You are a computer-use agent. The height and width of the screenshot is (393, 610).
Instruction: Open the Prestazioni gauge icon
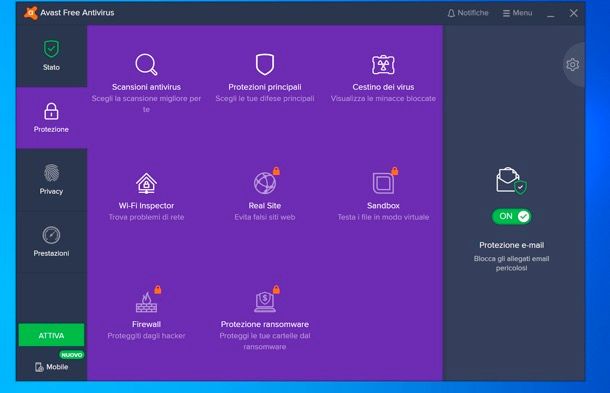click(51, 235)
